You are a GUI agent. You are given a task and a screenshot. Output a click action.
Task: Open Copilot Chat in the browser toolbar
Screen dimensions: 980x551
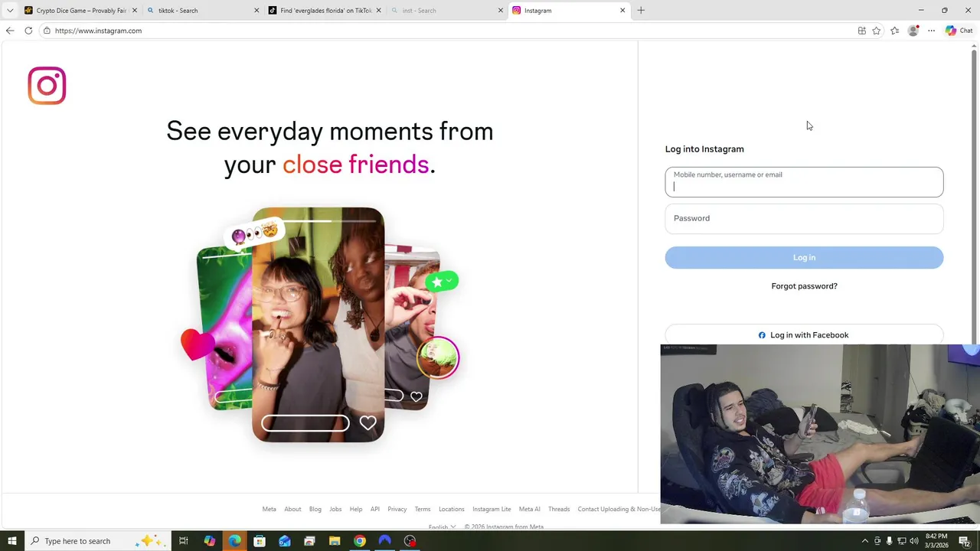(x=959, y=31)
